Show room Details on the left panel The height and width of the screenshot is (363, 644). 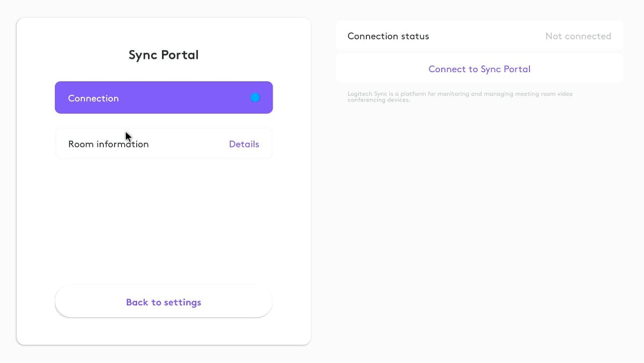pos(244,144)
